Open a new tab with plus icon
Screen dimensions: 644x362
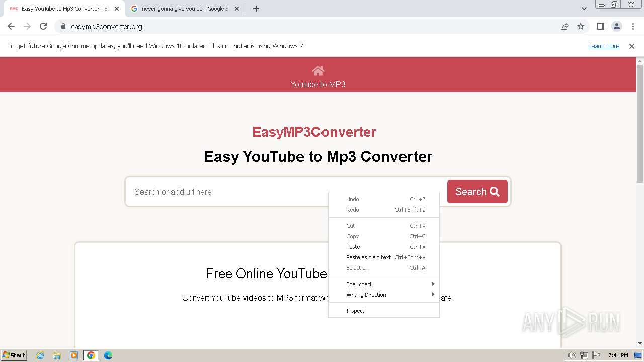pos(256,9)
